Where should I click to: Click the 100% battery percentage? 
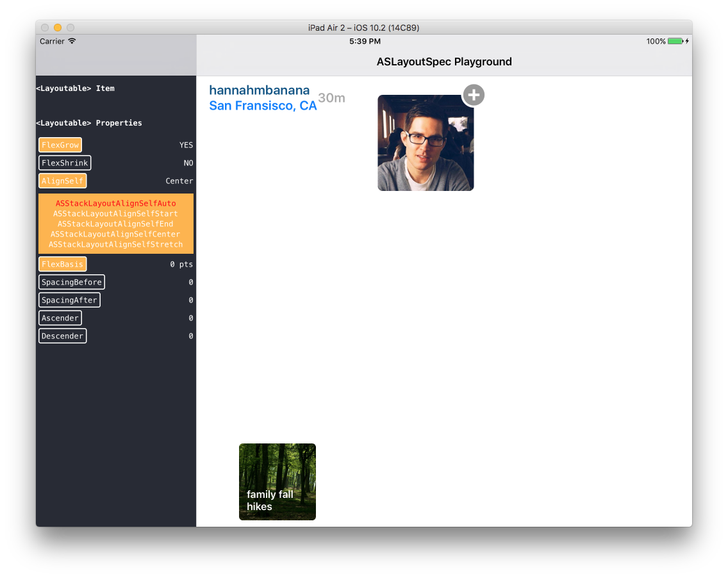656,41
